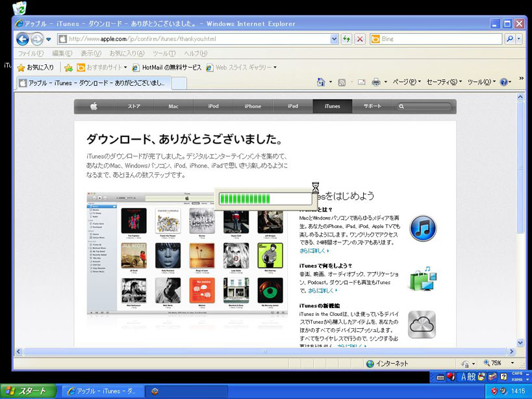This screenshot has height=399, width=532.
Task: Click the blue iTunes music note icon
Action: coord(423,228)
